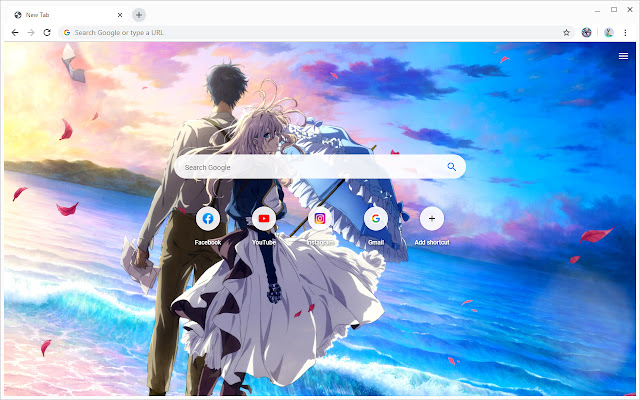Select the New Tab tab
The image size is (640, 400).
[x=67, y=15]
